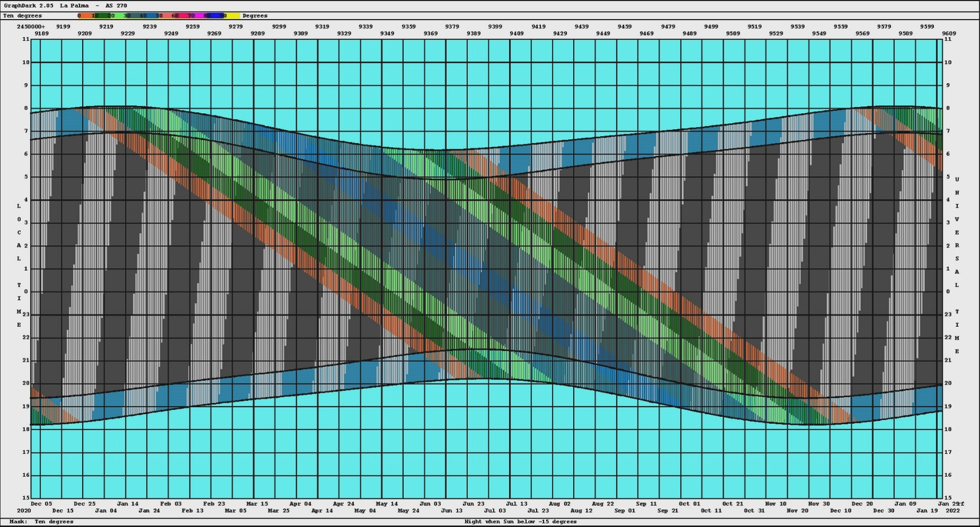
Task: Click the 'Nov 30' date axis label
Action: 819,504
